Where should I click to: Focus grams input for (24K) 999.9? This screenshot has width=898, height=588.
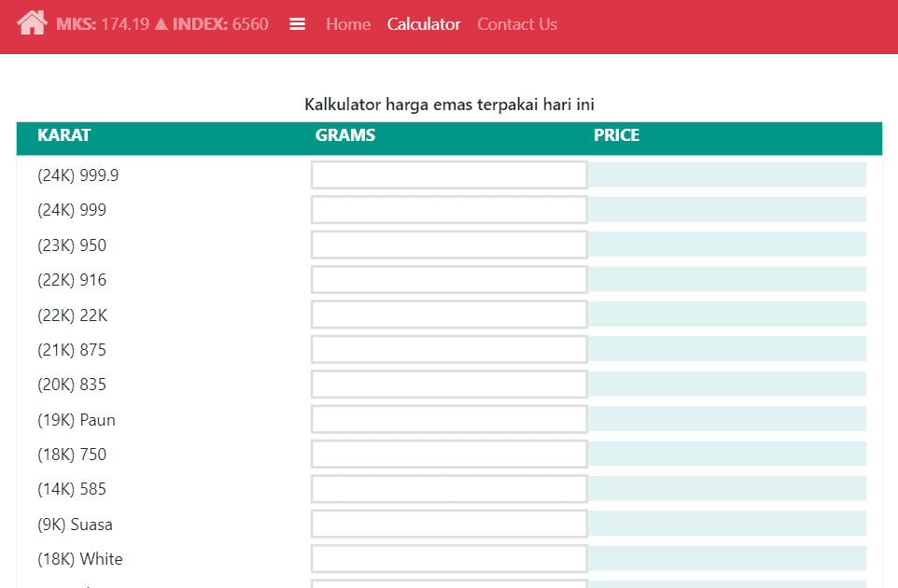click(450, 175)
